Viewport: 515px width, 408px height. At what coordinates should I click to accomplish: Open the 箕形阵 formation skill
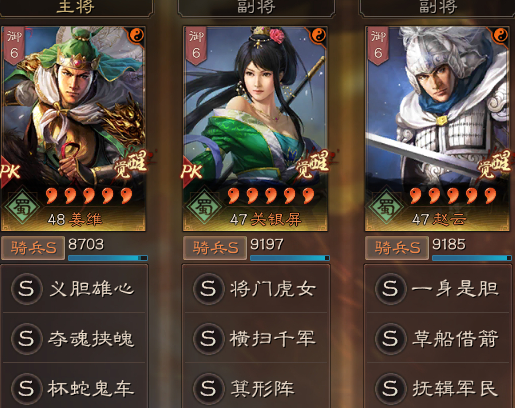point(256,388)
